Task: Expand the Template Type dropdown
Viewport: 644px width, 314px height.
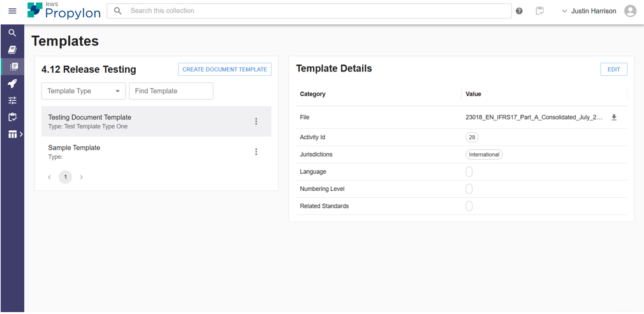Action: point(84,91)
